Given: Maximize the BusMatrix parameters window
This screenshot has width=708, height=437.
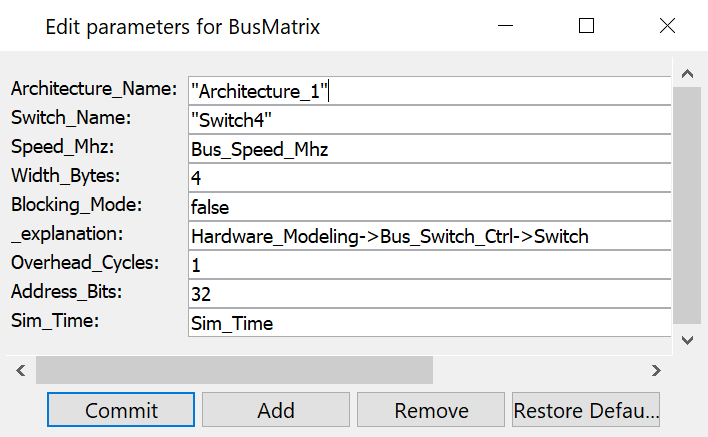Looking at the screenshot, I should (x=587, y=26).
